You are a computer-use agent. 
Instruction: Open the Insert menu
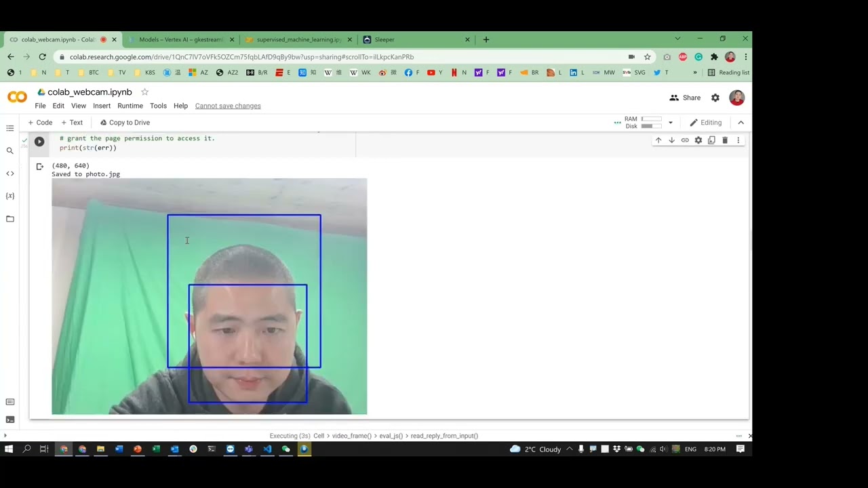102,106
